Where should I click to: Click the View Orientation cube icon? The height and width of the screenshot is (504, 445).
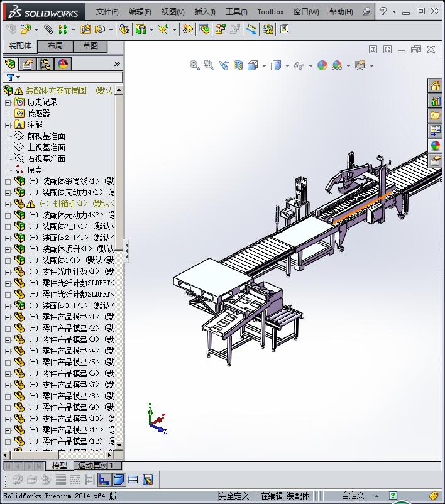click(x=253, y=65)
